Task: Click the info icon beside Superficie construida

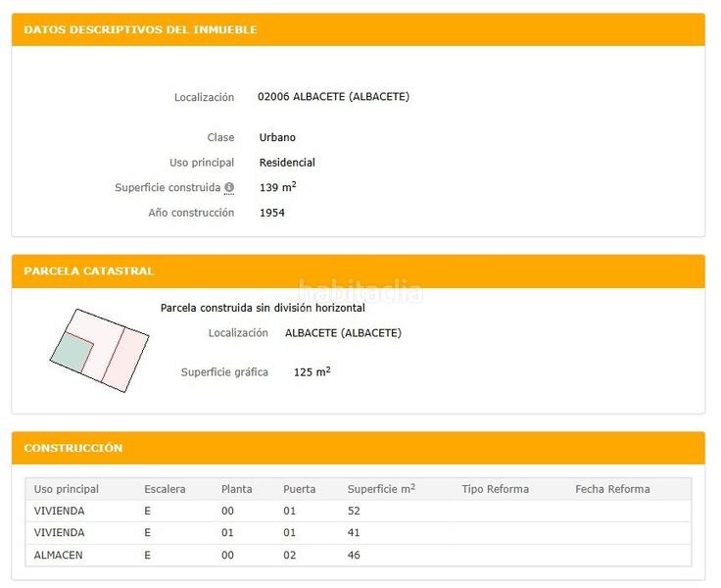Action: pyautogui.click(x=229, y=187)
